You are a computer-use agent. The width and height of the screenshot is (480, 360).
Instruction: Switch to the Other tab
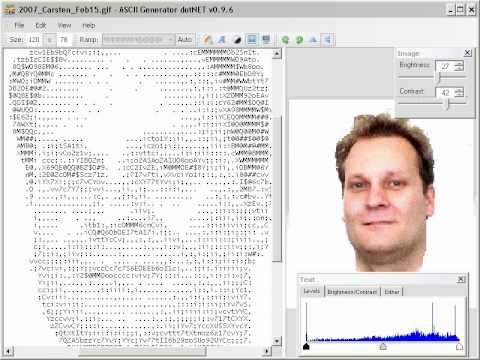tap(392, 292)
